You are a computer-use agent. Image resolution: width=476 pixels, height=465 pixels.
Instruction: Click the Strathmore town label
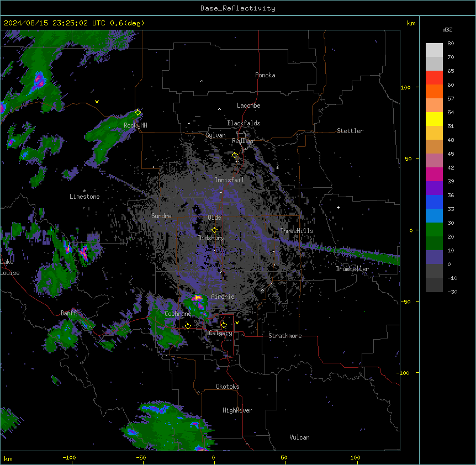click(x=285, y=336)
